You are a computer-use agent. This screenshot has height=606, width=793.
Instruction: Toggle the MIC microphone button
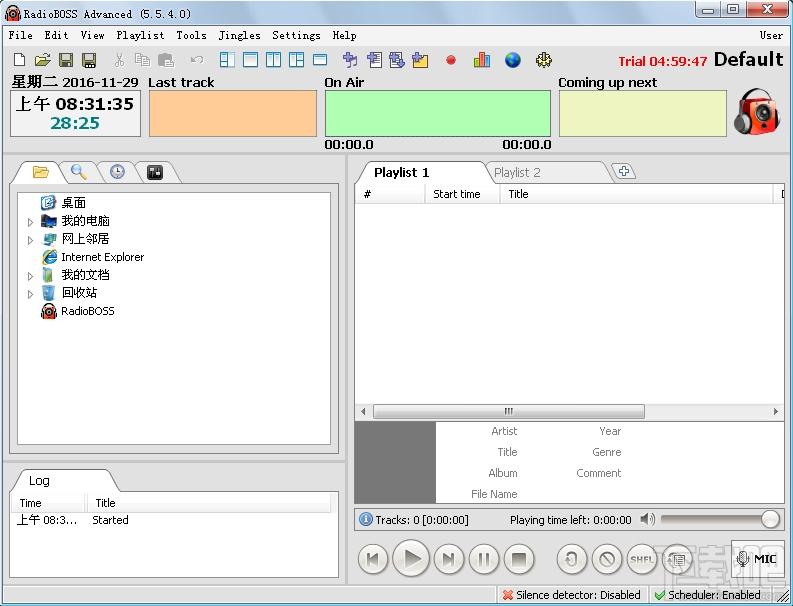coord(757,558)
